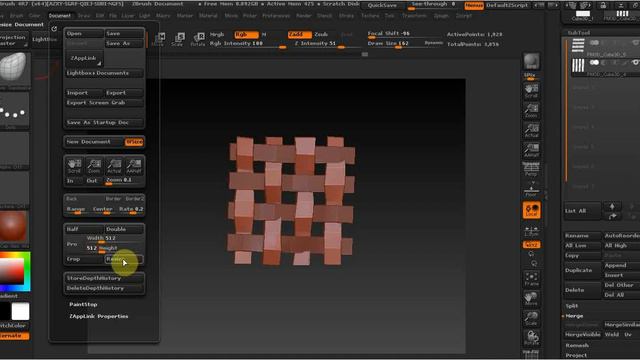Click the AAHalf icon on right shelf
Image resolution: width=640 pixels, height=360 pixels.
(x=531, y=150)
